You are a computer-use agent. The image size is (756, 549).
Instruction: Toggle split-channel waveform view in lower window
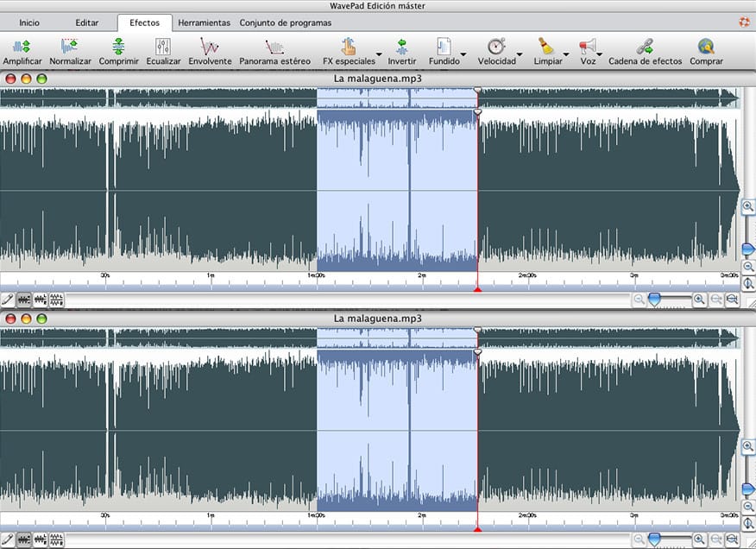coord(56,540)
